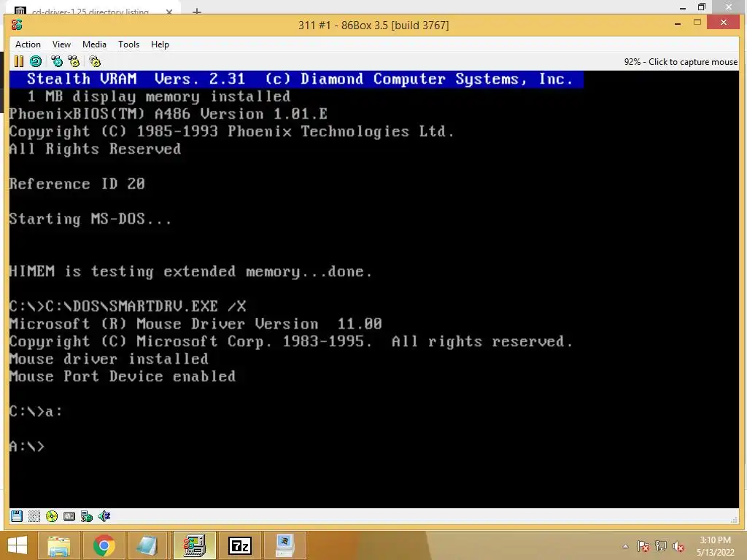Click the 'C:\>a:' command line

coord(36,411)
